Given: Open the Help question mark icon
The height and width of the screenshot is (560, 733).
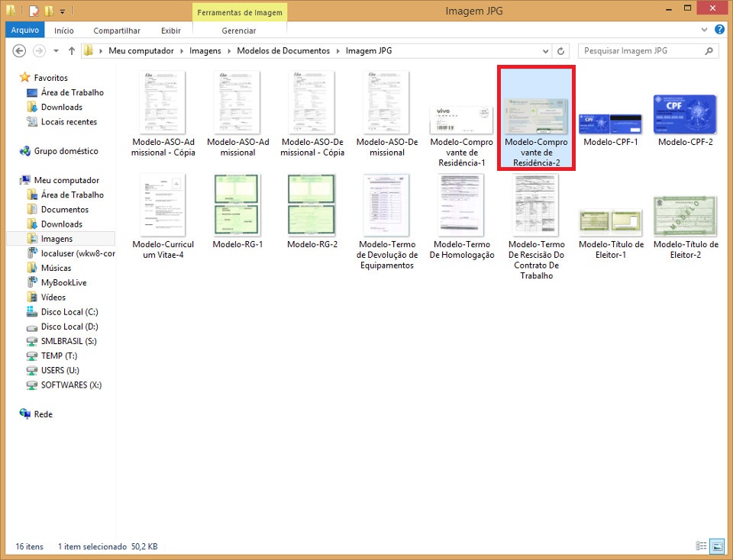Looking at the screenshot, I should point(720,30).
